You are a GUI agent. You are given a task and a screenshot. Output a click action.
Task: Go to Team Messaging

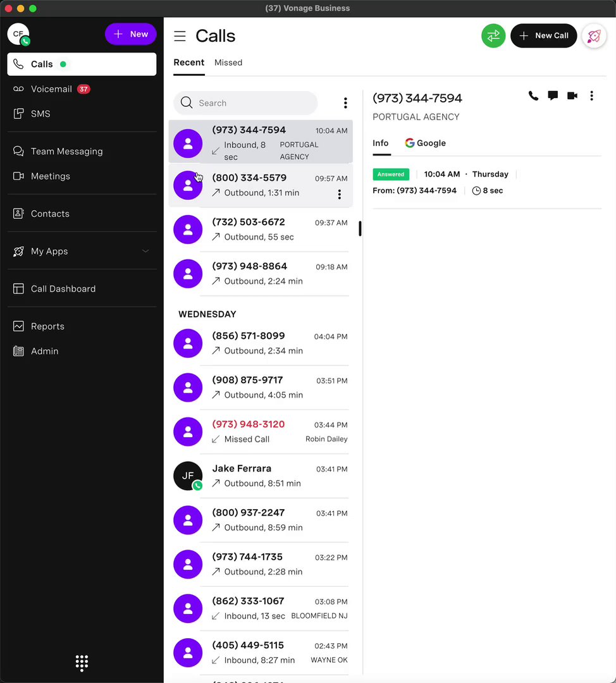pyautogui.click(x=82, y=151)
